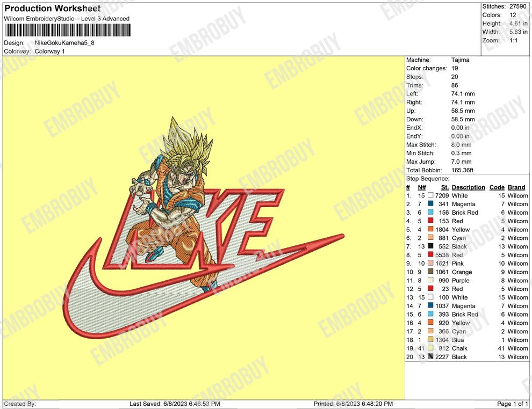
Task: Select the Up value '58.5 mm'
Action: tap(463, 111)
